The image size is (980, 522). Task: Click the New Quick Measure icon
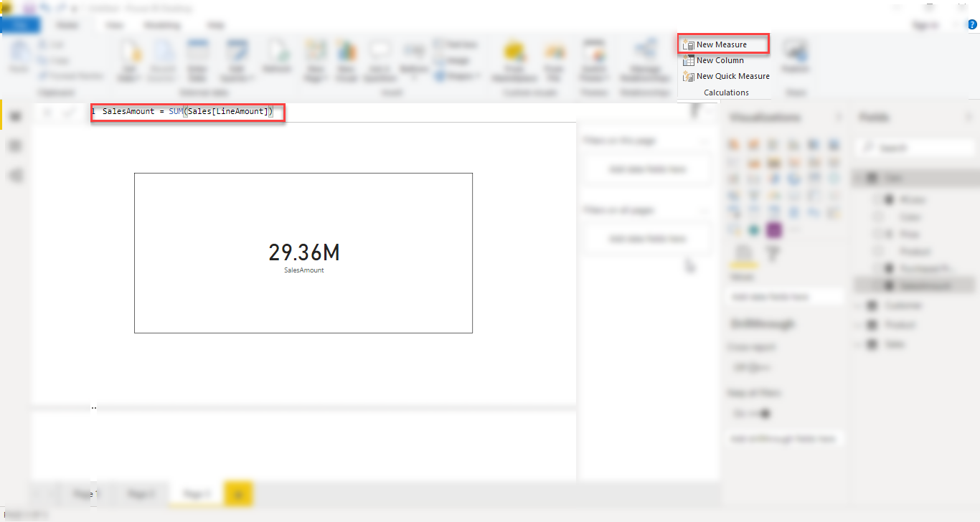click(x=688, y=76)
